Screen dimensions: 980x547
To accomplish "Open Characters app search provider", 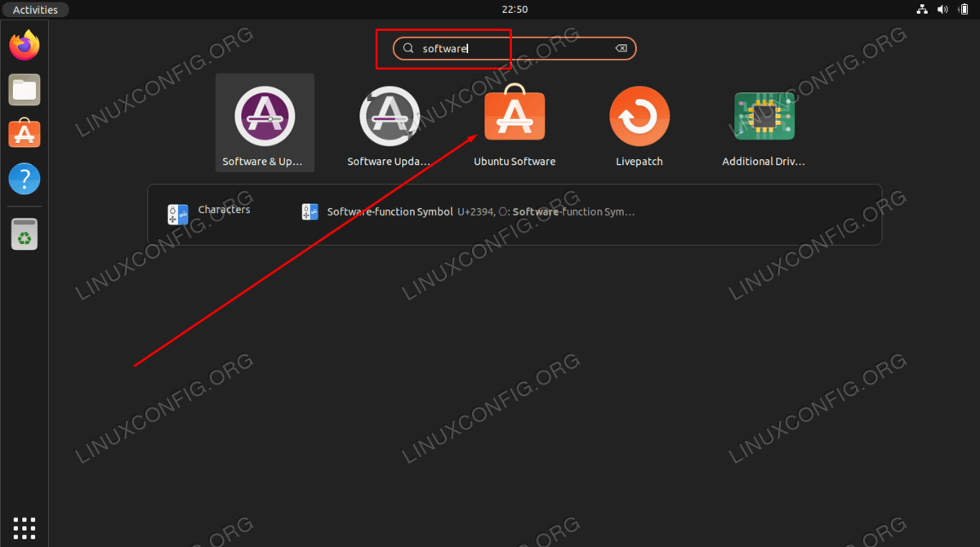I will 209,214.
